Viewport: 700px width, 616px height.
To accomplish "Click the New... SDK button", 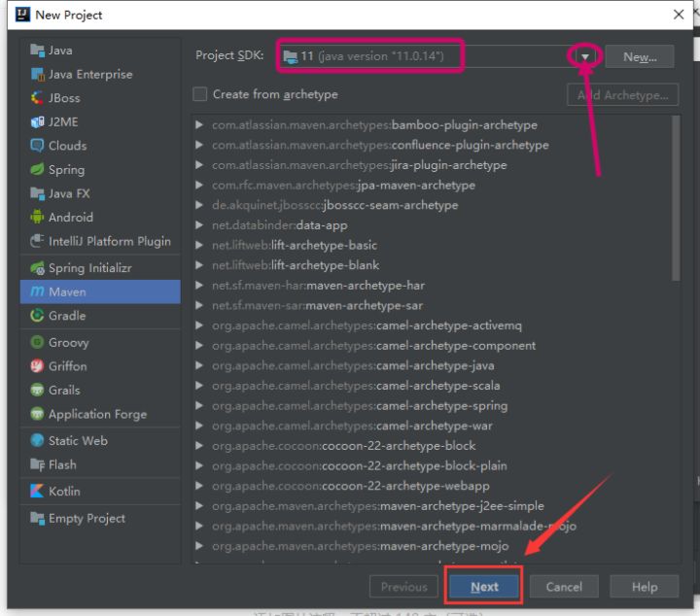I will 640,56.
